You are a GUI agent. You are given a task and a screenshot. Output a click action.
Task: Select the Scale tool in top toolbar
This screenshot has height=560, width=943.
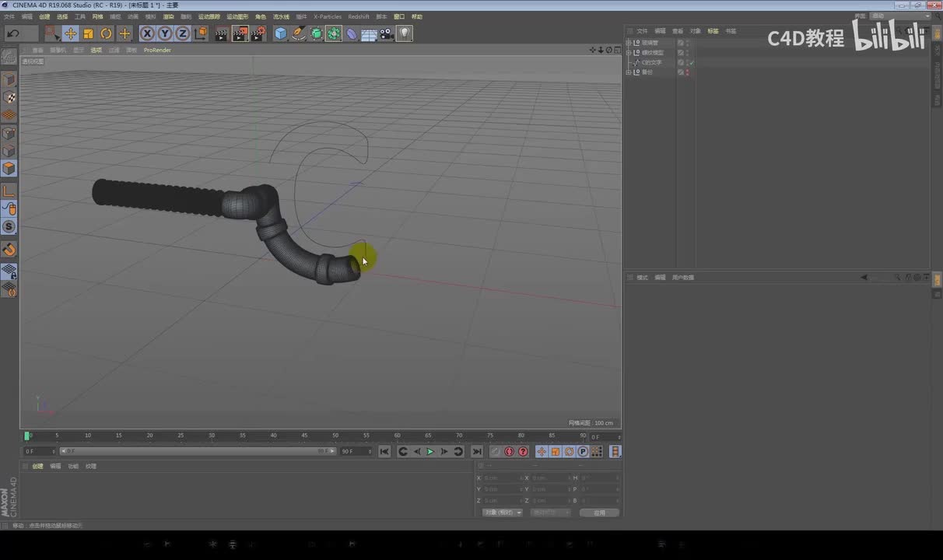(x=88, y=33)
